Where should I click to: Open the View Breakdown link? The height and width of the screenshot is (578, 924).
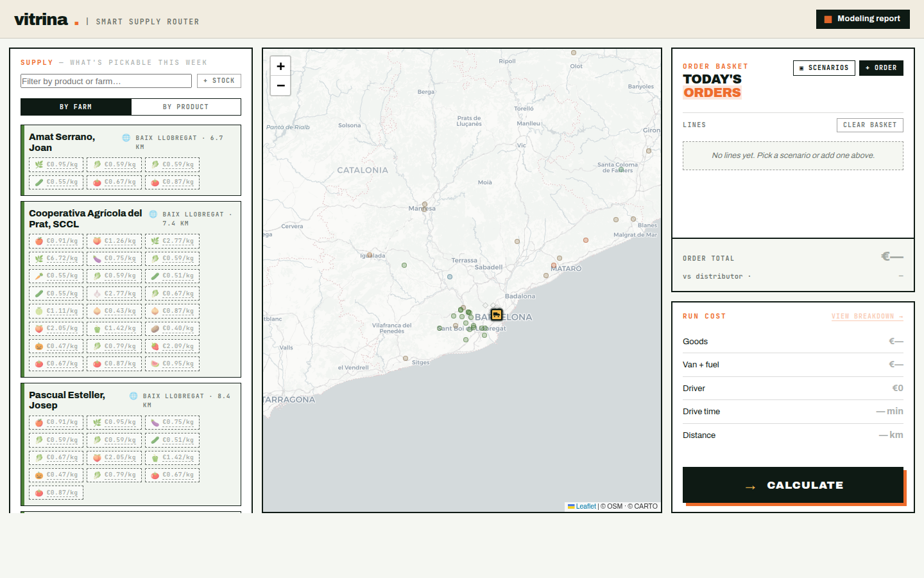pos(868,317)
